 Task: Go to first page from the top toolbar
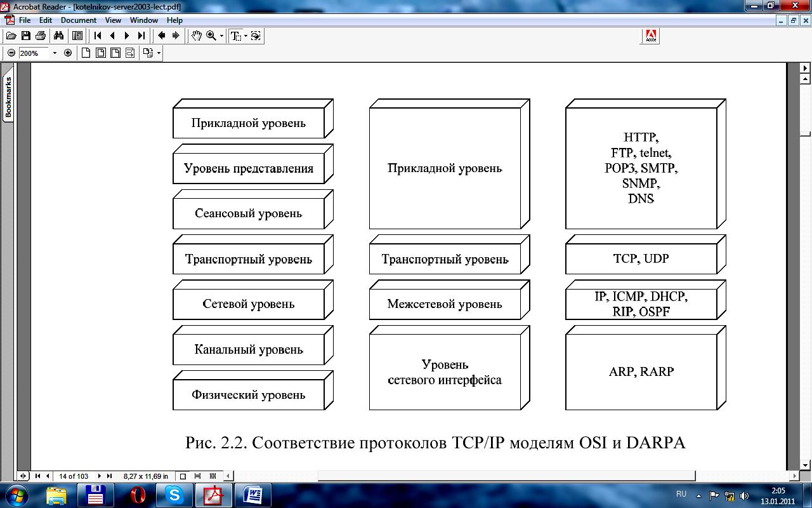[x=98, y=36]
